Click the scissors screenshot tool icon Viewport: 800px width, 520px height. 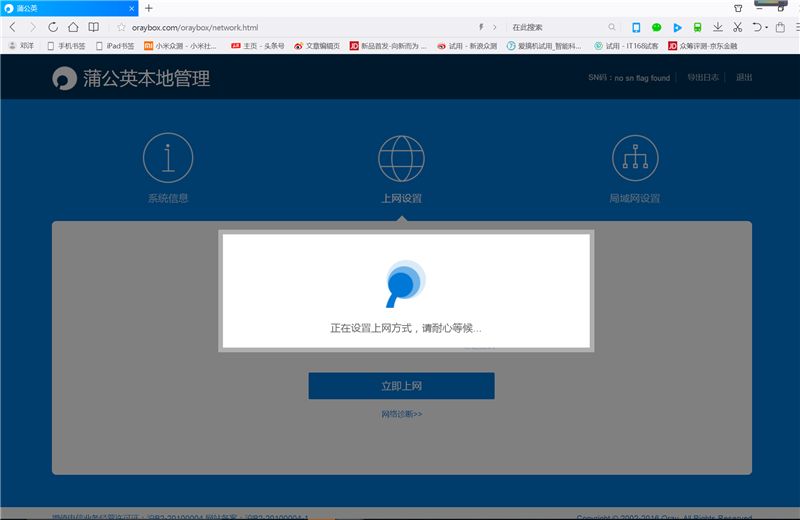[737, 27]
